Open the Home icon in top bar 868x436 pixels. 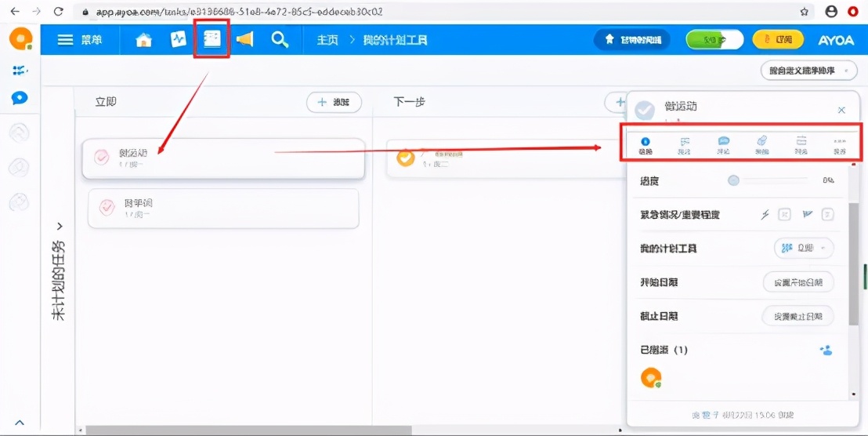click(x=143, y=40)
